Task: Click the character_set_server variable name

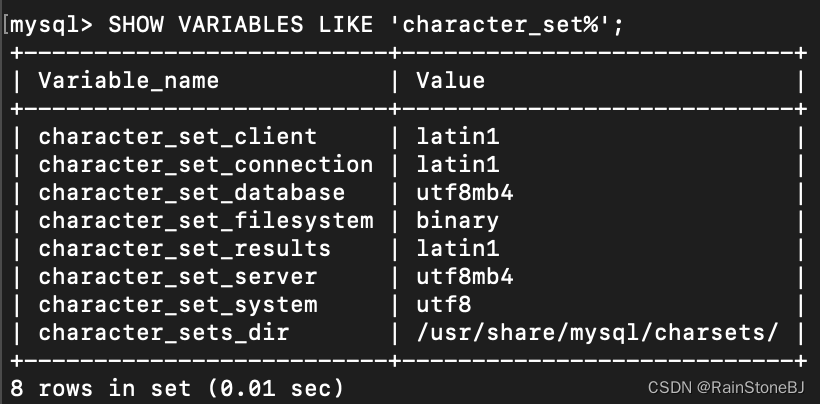Action: point(177,277)
